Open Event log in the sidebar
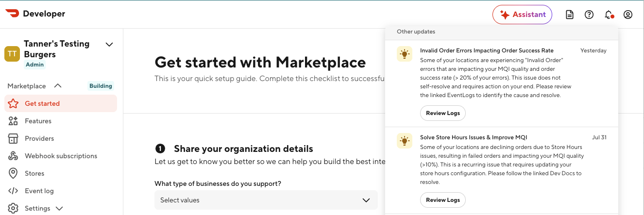Image resolution: width=644 pixels, height=215 pixels. (x=61, y=191)
